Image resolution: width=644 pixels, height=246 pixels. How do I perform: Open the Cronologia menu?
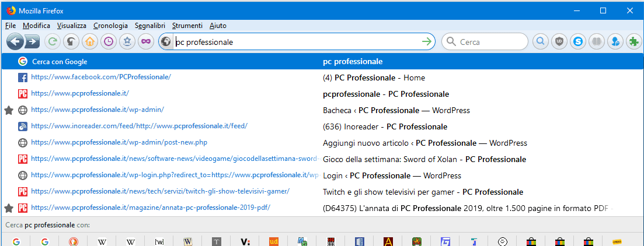pyautogui.click(x=110, y=26)
